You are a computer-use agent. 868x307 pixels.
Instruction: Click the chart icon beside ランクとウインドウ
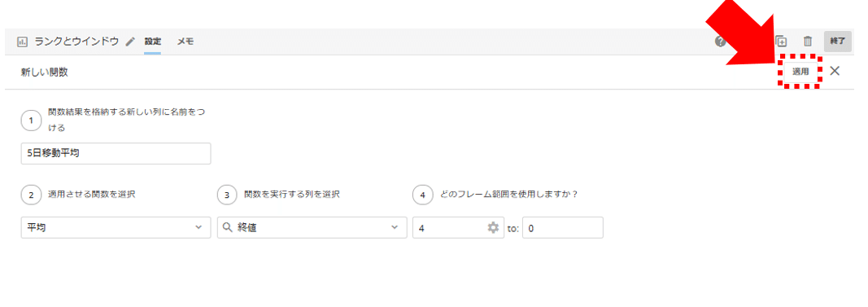22,42
